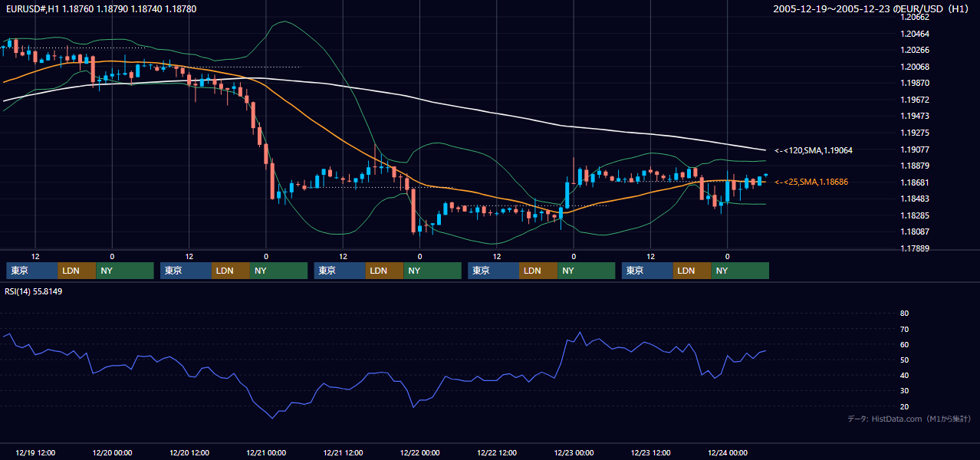Click price axis value 1.18285
The image size is (980, 460).
[915, 215]
